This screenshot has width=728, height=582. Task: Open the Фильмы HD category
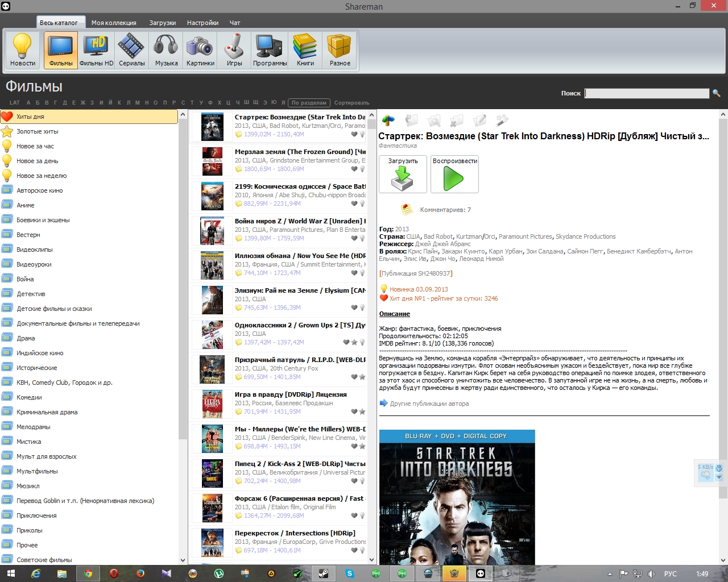coord(96,50)
